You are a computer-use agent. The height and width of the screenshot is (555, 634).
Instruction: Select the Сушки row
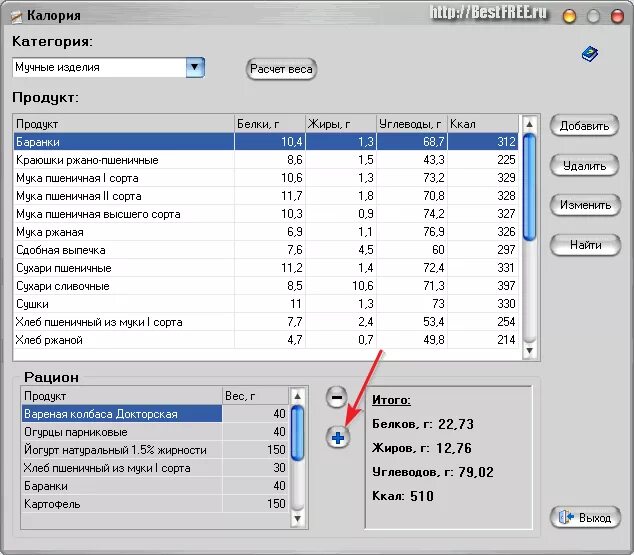(x=266, y=304)
